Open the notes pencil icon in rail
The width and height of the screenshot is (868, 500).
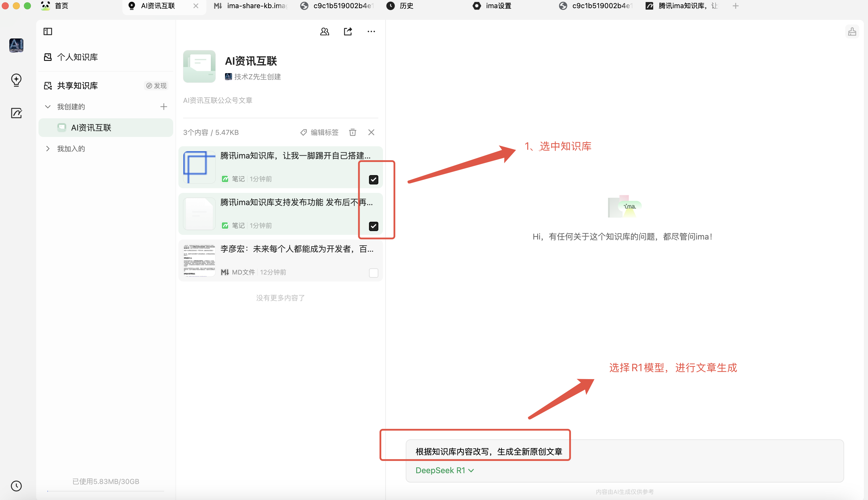point(16,113)
